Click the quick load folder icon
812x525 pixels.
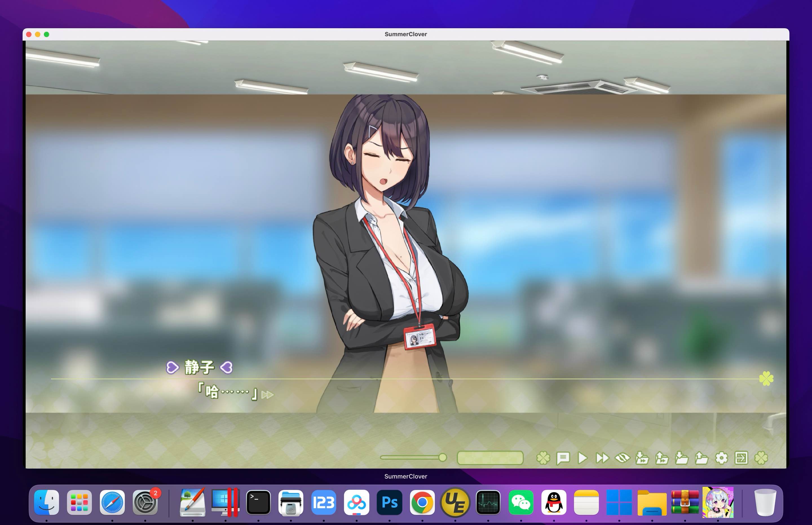pyautogui.click(x=662, y=458)
